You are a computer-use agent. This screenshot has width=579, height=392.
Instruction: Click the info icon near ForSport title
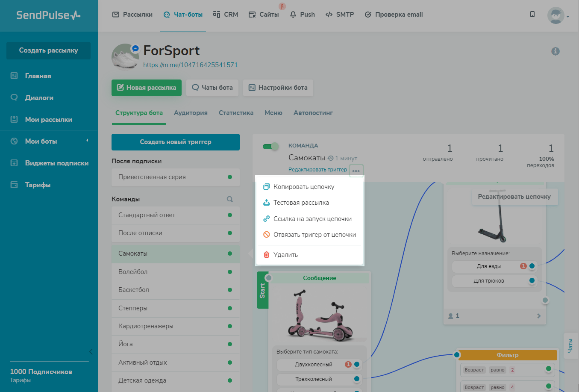[x=555, y=51]
